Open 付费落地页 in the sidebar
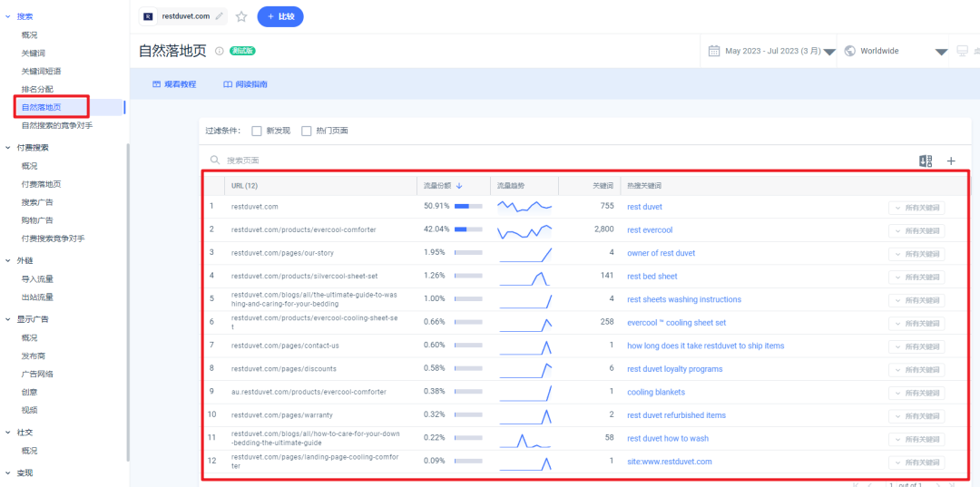Image resolution: width=980 pixels, height=487 pixels. (41, 184)
